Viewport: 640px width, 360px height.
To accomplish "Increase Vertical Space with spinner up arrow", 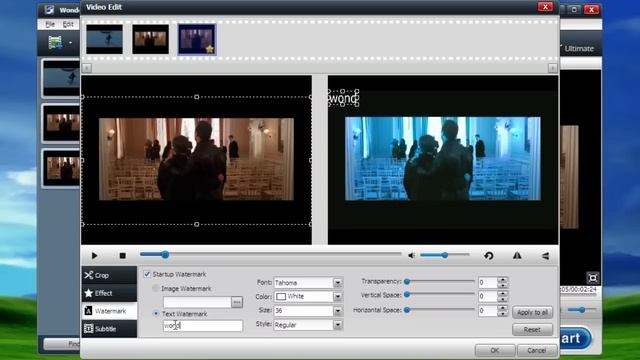I will tap(503, 293).
